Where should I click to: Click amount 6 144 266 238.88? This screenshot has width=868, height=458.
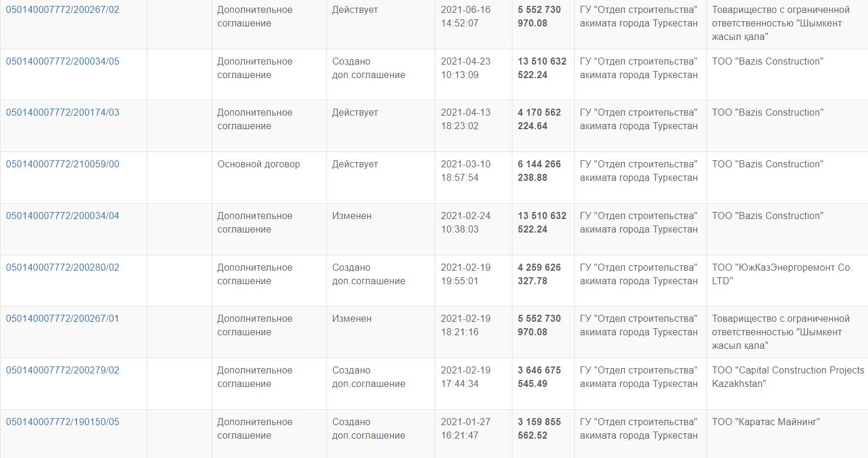539,171
